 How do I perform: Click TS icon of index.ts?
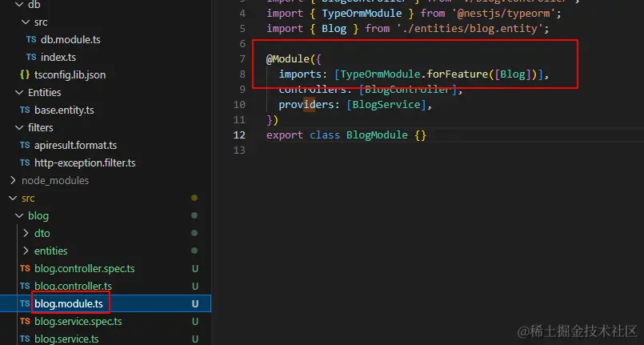[x=31, y=57]
